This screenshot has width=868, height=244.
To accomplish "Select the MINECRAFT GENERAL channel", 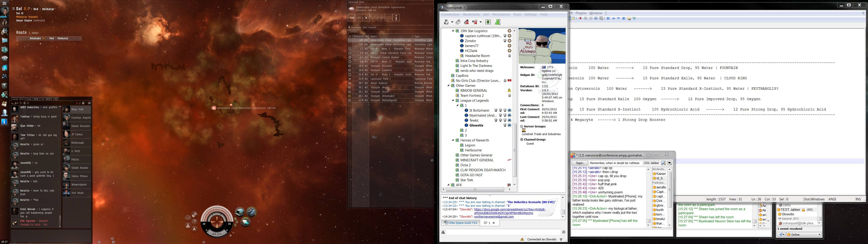I will 477,160.
